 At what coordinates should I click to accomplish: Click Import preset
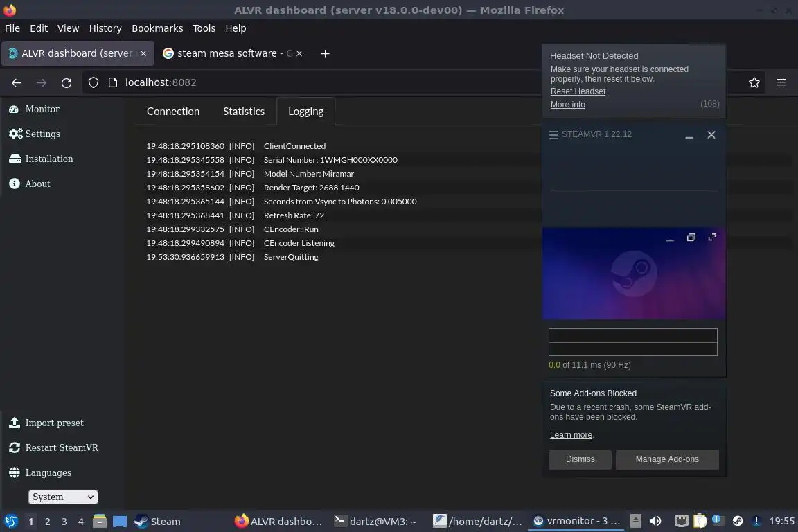[46, 423]
